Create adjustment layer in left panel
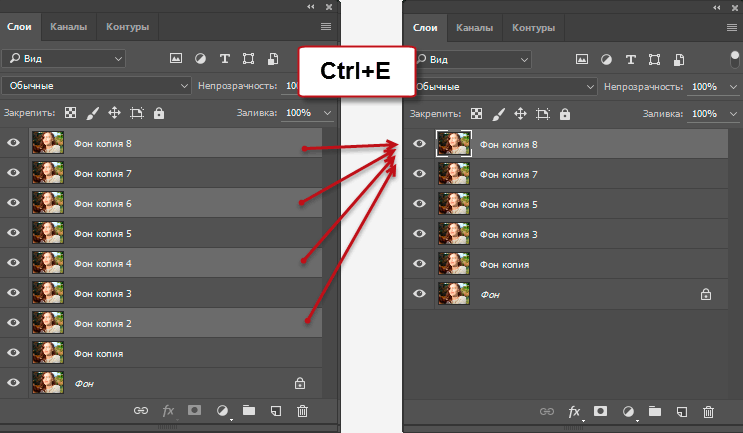This screenshot has height=433, width=743. 222,411
